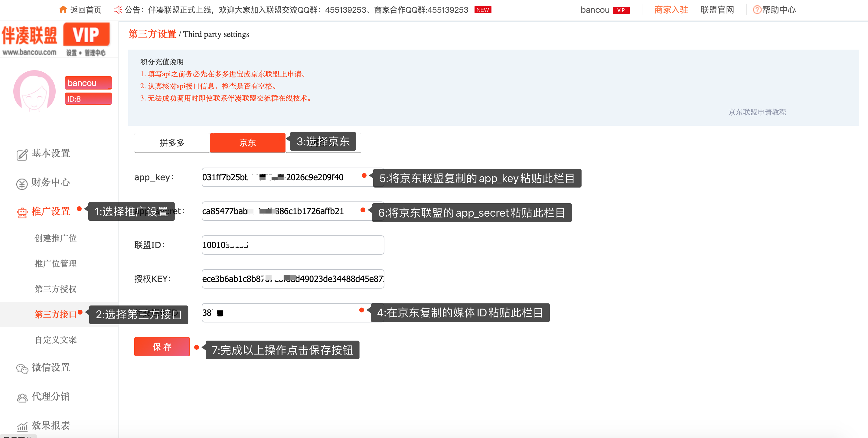
Task: Open 财务中心 in the sidebar
Action: tap(51, 183)
